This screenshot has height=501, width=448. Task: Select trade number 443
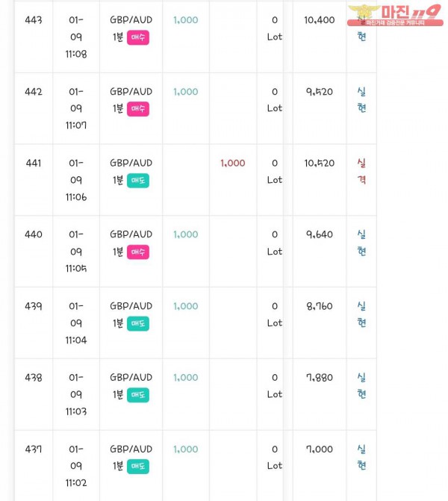34,20
